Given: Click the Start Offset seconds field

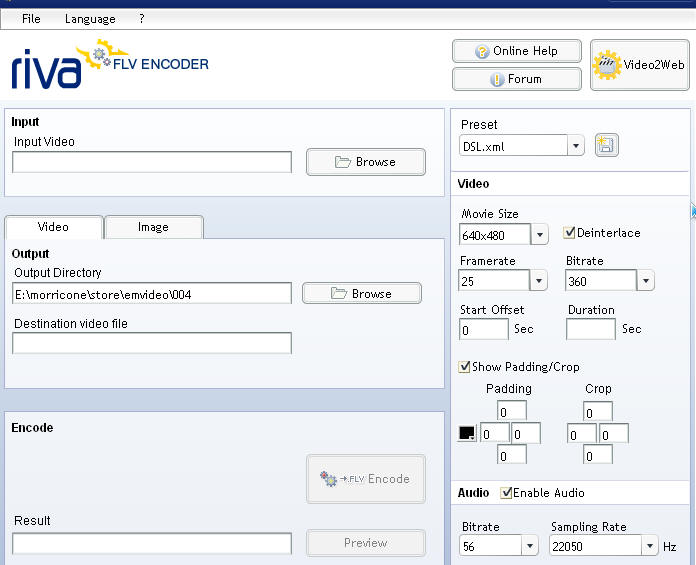Looking at the screenshot, I should [484, 329].
